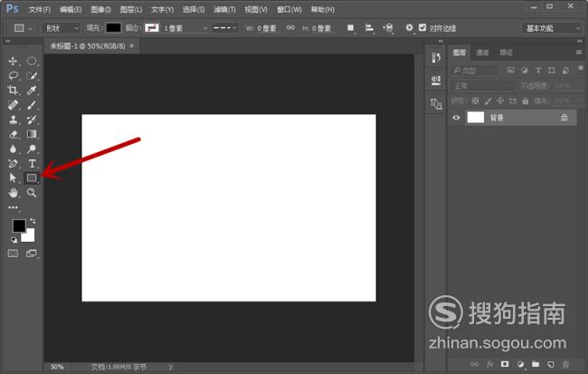Screen dimensions: 588x374
Task: Open the Properties panel icon
Action: [x=436, y=80]
